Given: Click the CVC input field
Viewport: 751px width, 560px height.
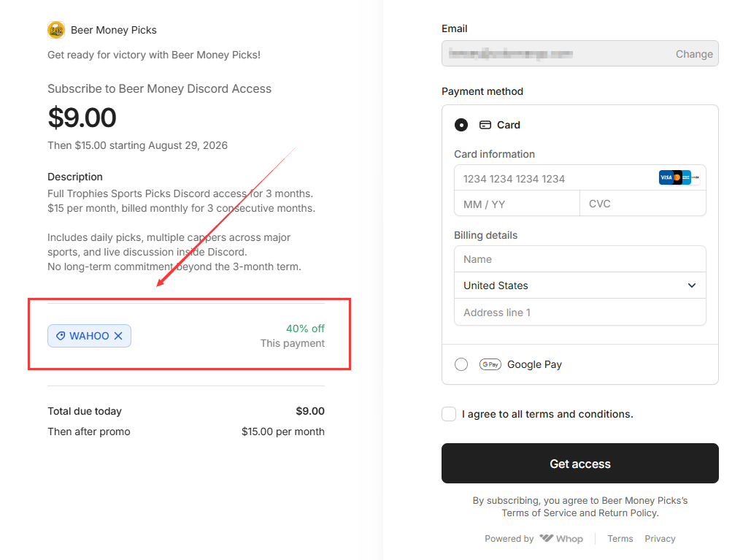Looking at the screenshot, I should click(x=643, y=204).
